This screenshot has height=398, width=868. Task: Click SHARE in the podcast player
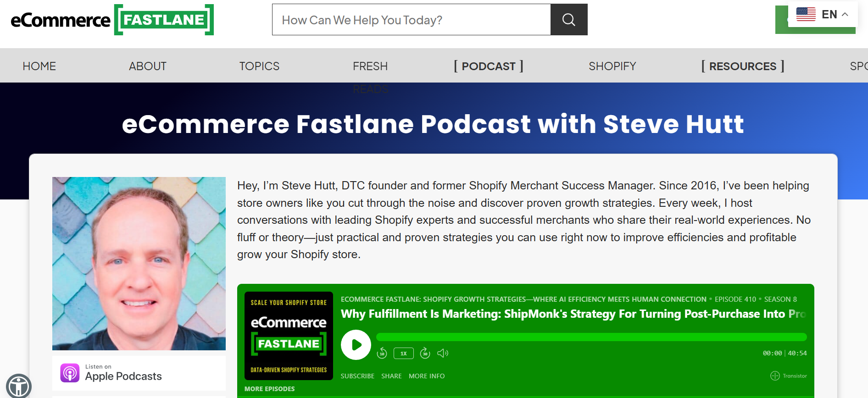[x=391, y=376]
